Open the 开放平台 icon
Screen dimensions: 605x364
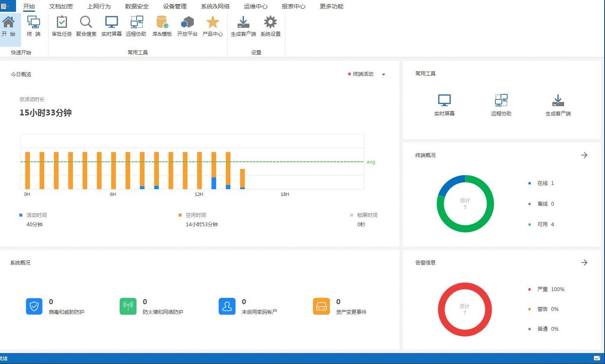tap(187, 26)
